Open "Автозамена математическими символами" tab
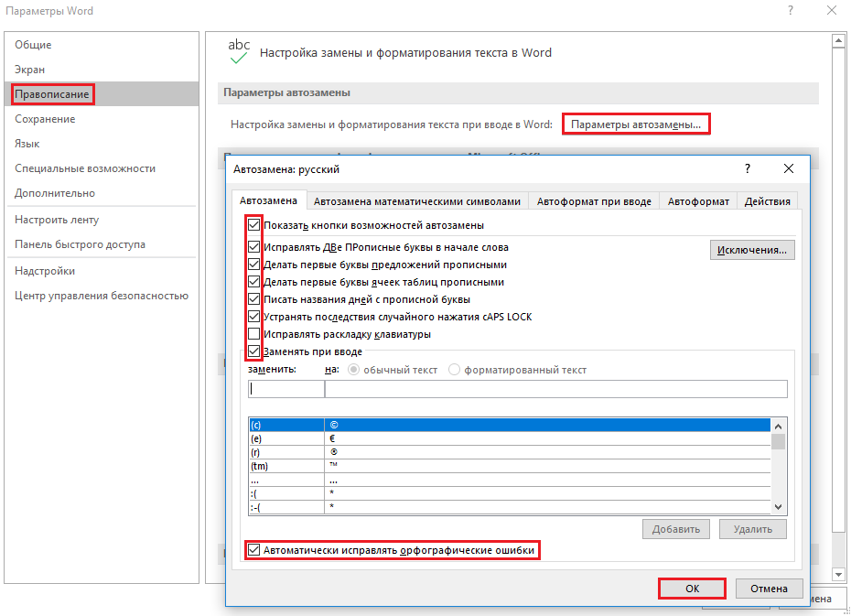851x616 pixels. click(x=416, y=201)
